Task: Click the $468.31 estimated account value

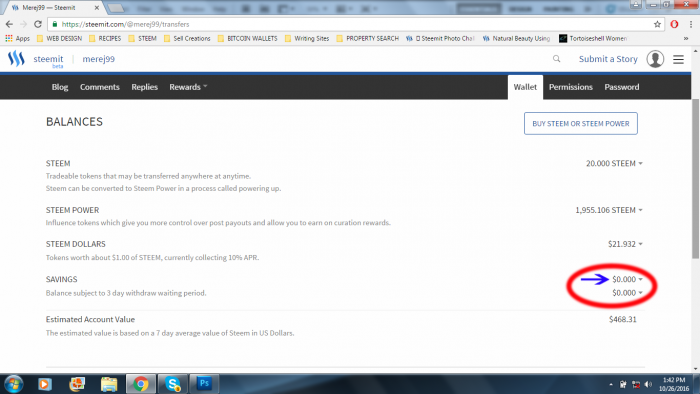Action: [x=622, y=319]
